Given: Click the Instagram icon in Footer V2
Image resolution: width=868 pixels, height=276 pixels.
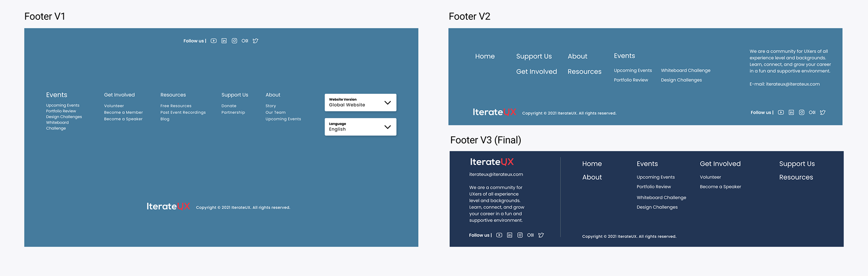Looking at the screenshot, I should 802,112.
